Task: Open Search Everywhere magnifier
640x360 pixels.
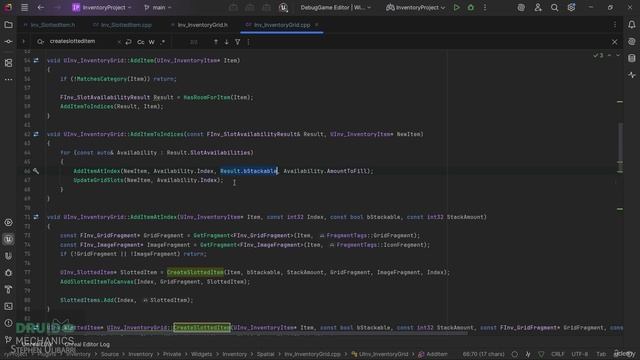Action: pyautogui.click(x=554, y=7)
